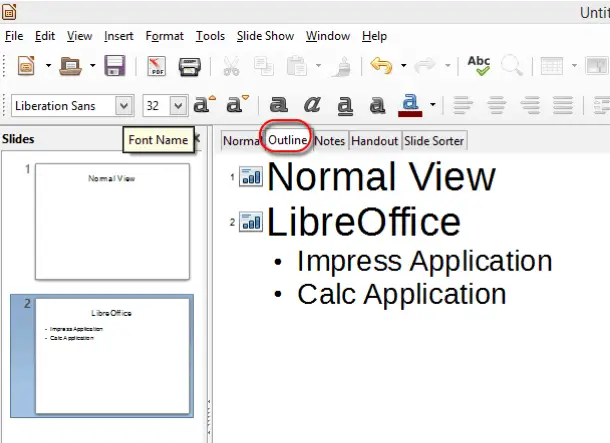Click the Impress application icon in title bar
The image size is (610, 443).
click(x=9, y=12)
